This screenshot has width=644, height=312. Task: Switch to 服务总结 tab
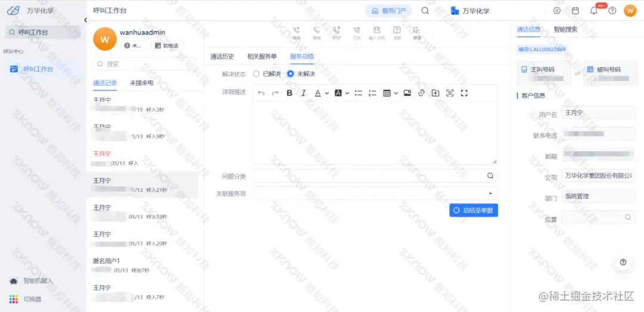click(302, 57)
